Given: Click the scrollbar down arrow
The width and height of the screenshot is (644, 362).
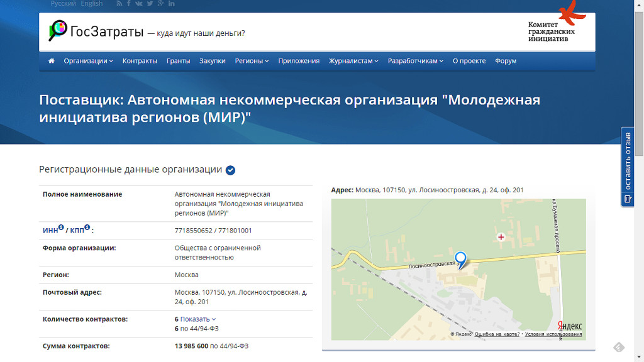Looking at the screenshot, I should tap(639, 358).
